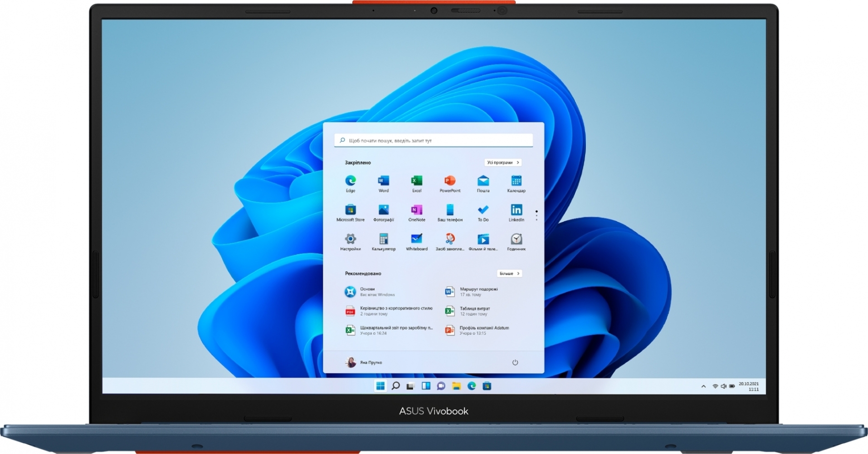Click the power button in Start menu
The width and height of the screenshot is (868, 454).
515,362
